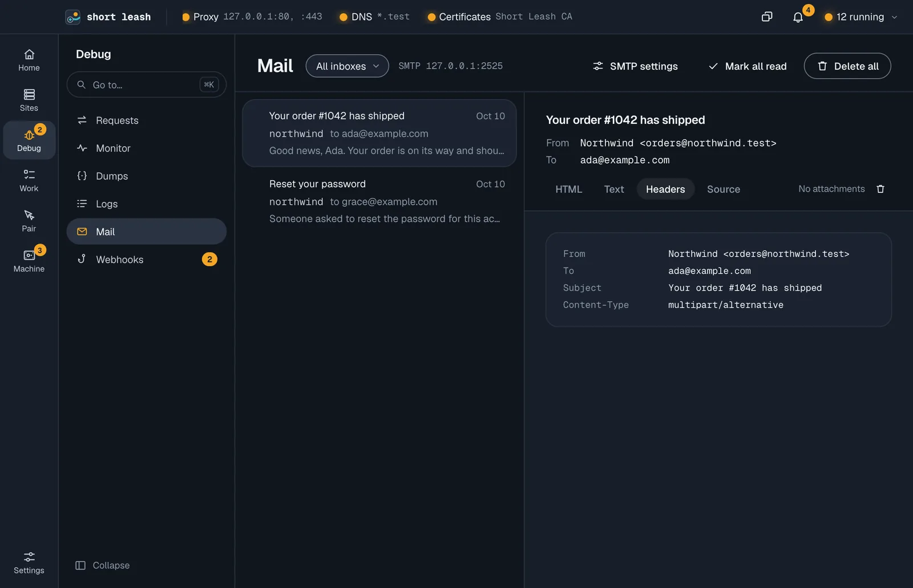Click the DNS status indicator
The height and width of the screenshot is (588, 913).
click(374, 17)
